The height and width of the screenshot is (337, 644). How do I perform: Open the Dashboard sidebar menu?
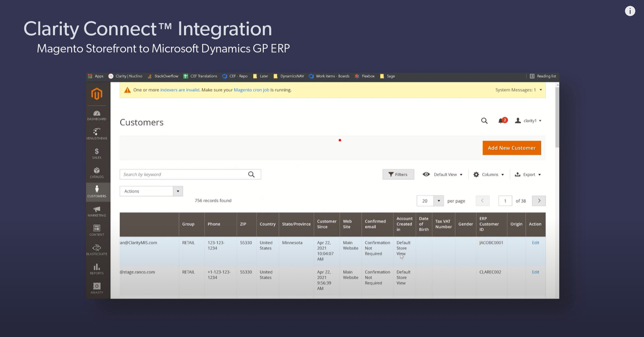click(x=97, y=116)
